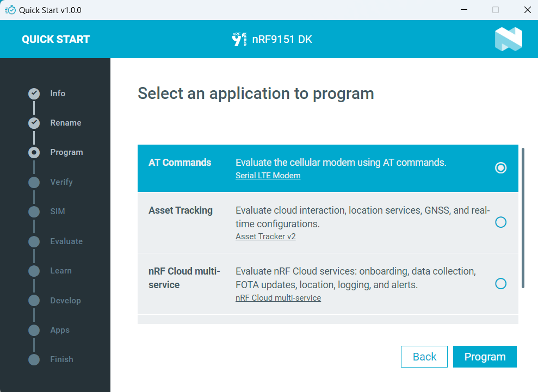
Task: Click the Apps step circle icon
Action: click(34, 330)
